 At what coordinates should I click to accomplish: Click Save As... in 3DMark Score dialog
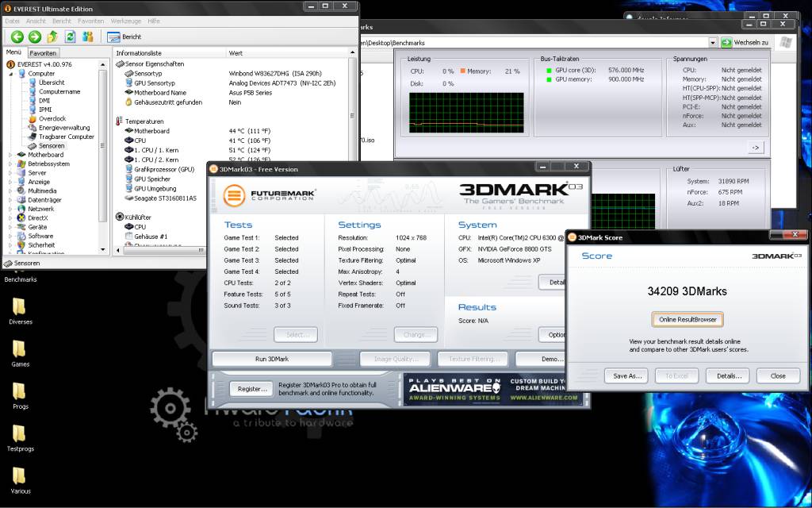click(x=626, y=375)
